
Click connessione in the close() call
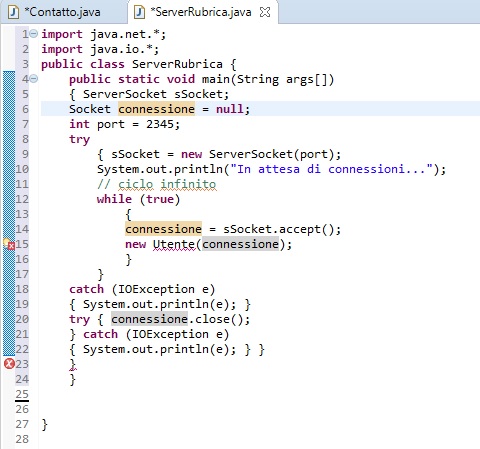click(149, 319)
